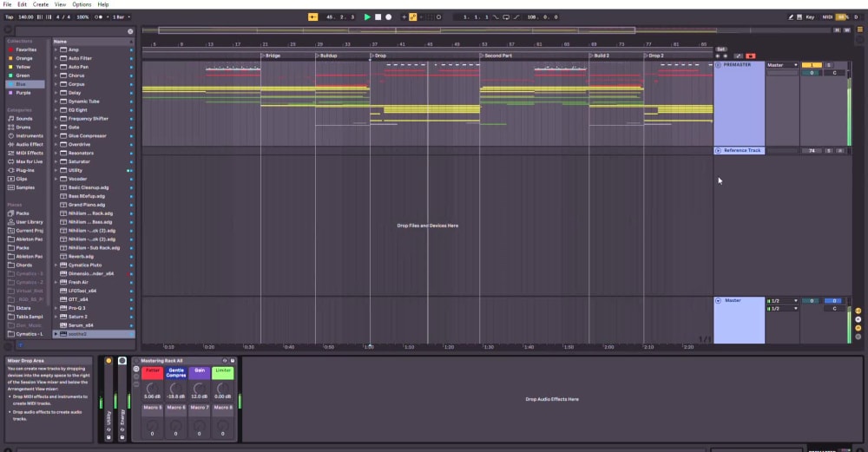Solo the PREMASTER track

[x=829, y=65]
